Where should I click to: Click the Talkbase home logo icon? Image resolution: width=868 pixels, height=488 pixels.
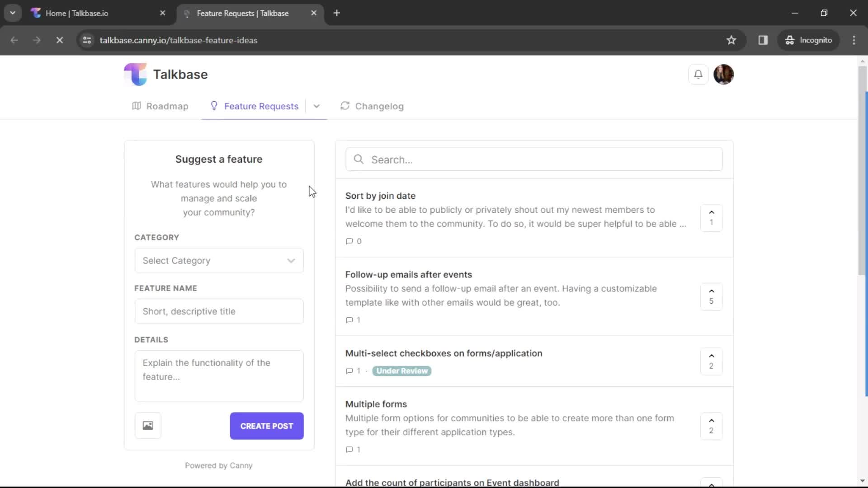click(136, 74)
